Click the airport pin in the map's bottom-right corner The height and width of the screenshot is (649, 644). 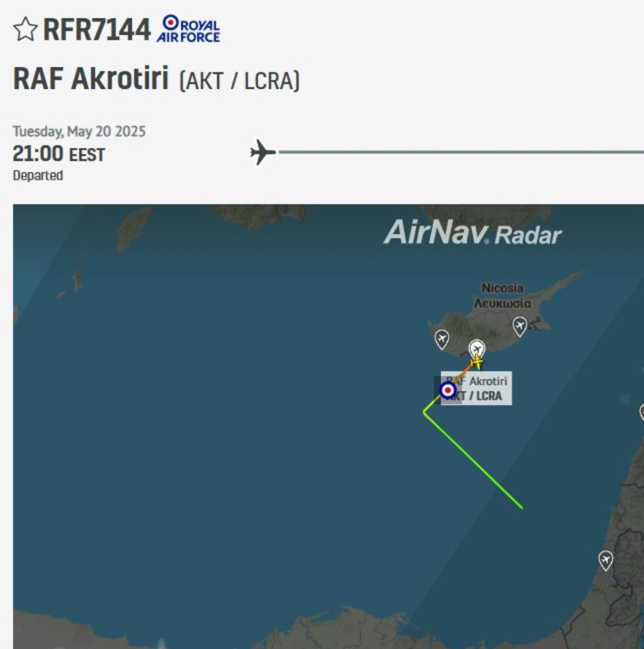tap(606, 557)
